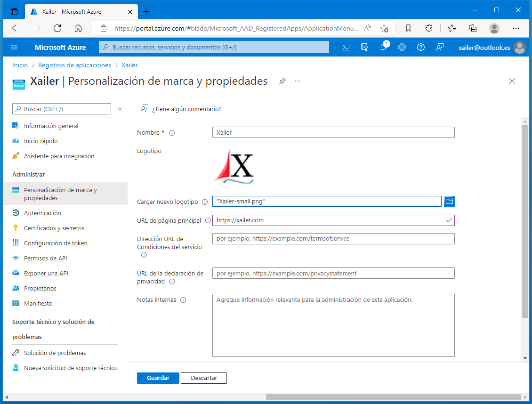Open Cloud Shell icon in Azure header
The width and height of the screenshot is (532, 404).
(x=346, y=47)
